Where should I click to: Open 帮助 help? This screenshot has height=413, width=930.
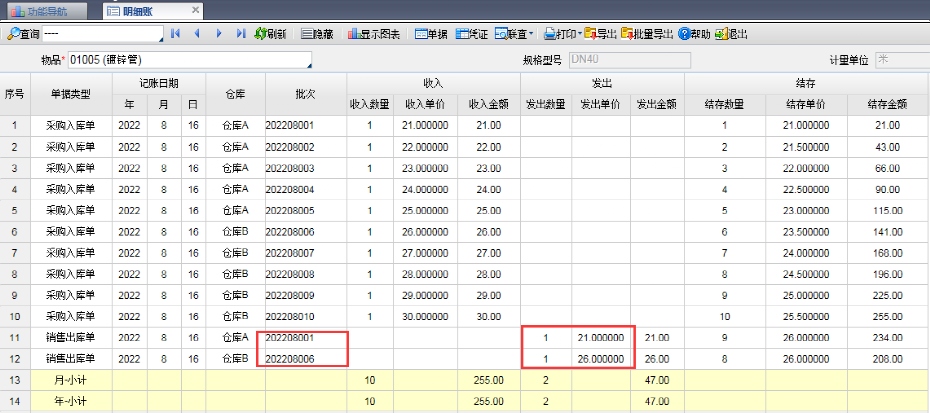694,34
